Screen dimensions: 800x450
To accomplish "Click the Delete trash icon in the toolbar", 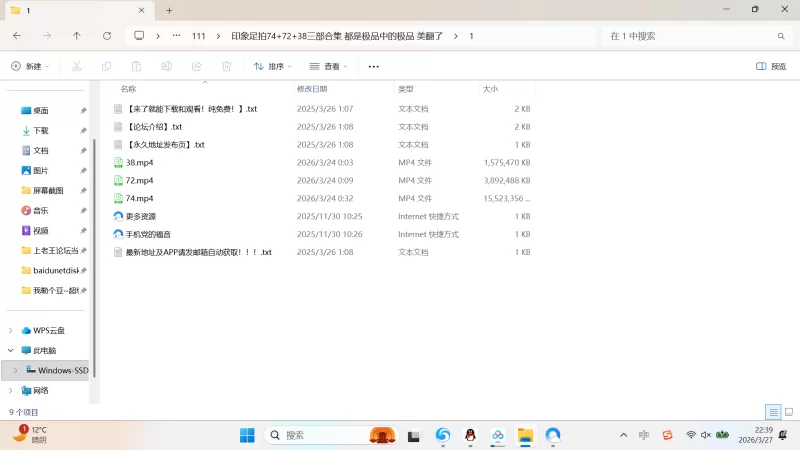I will pyautogui.click(x=227, y=66).
